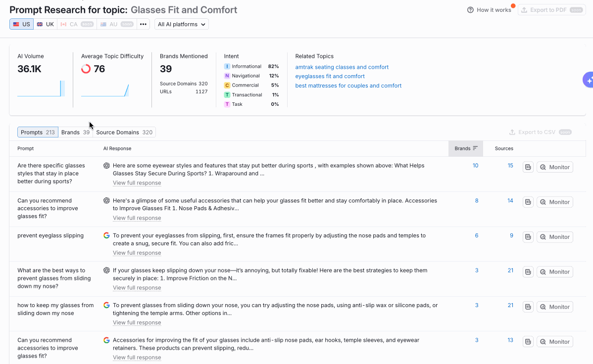The image size is (593, 364).
Task: Click Google icon in prevent eyeglass slipping row
Action: click(106, 235)
